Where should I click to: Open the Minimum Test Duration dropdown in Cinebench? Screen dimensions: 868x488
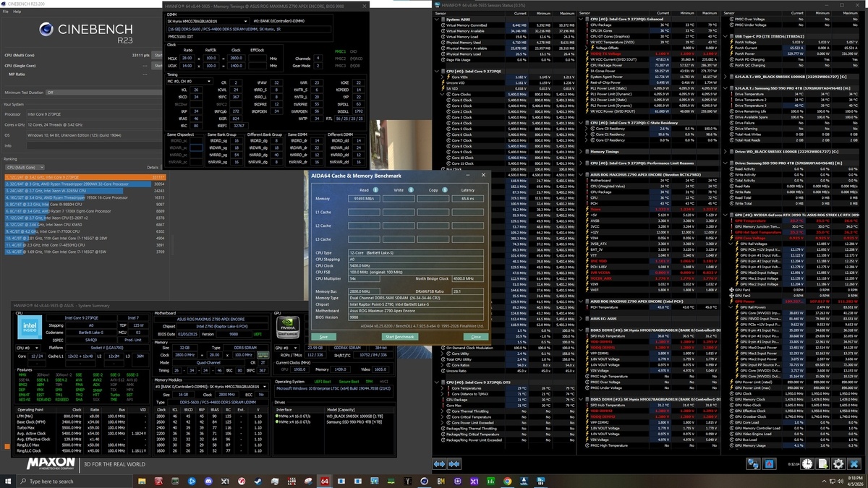tap(104, 93)
